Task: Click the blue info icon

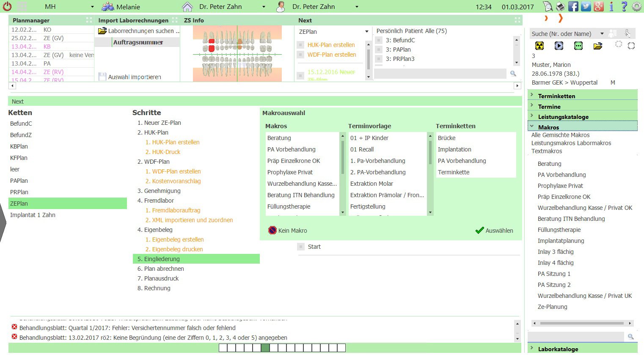Action: click(611, 6)
